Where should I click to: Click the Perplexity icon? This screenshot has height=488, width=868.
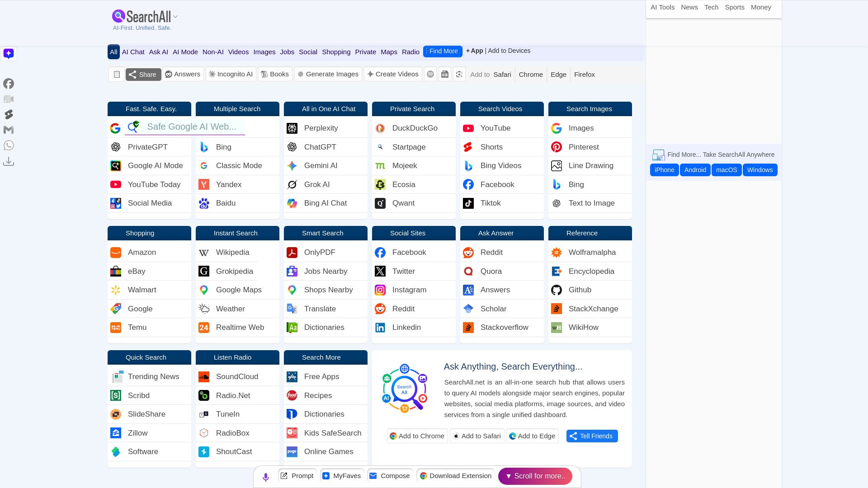point(292,128)
